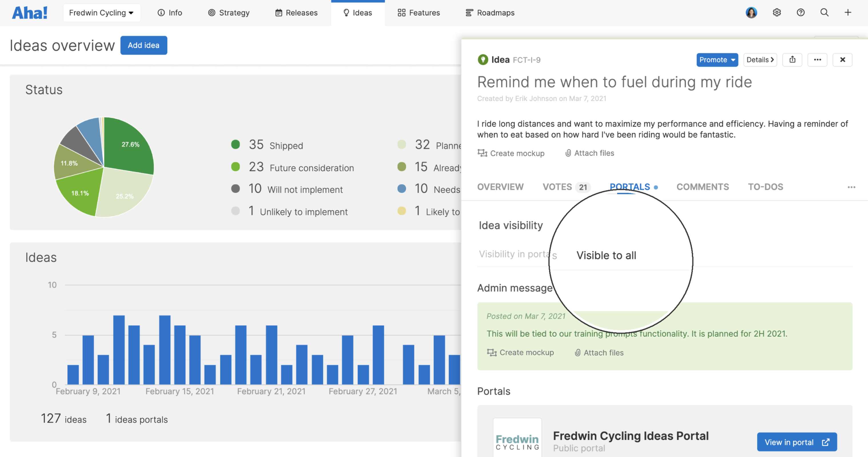Screen dimensions: 868x457
Task: Click the Add idea button
Action: tap(143, 45)
